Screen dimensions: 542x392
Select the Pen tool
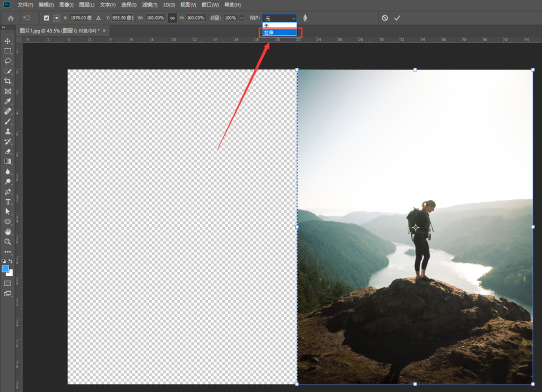pyautogui.click(x=8, y=192)
